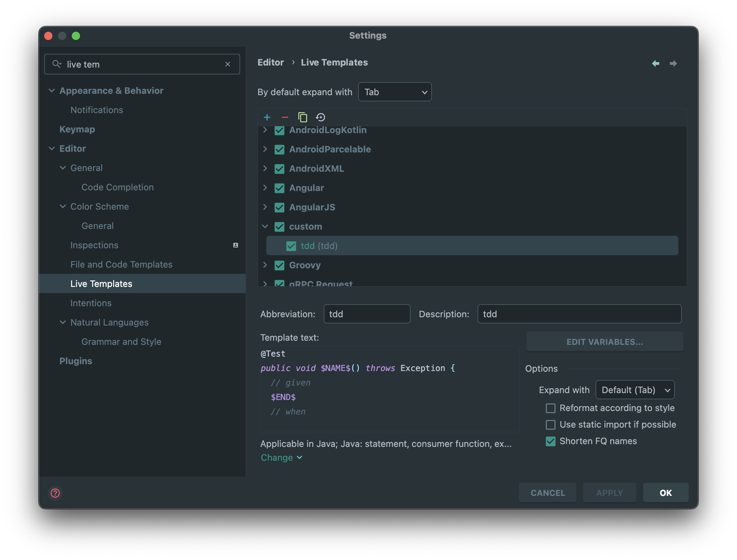The image size is (737, 560).
Task: Click the restore deleted defaults icon
Action: [321, 117]
